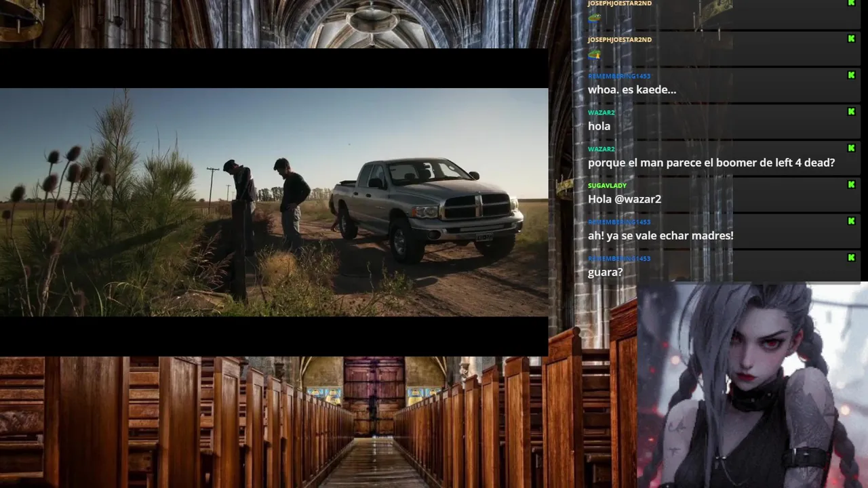The width and height of the screenshot is (868, 488).
Task: Click the Kick badge beside the lowercase "hola" message
Action: tap(851, 112)
